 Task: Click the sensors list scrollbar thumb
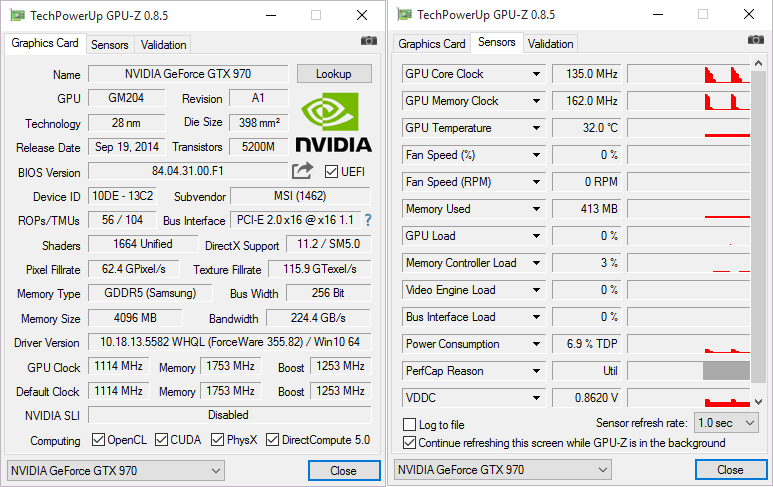(x=758, y=226)
